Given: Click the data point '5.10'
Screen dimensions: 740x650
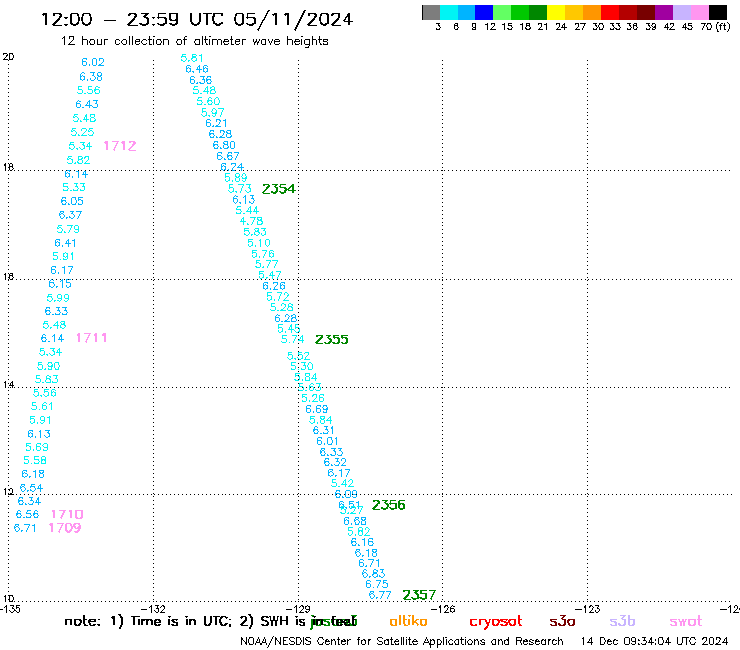Looking at the screenshot, I should pyautogui.click(x=259, y=243).
